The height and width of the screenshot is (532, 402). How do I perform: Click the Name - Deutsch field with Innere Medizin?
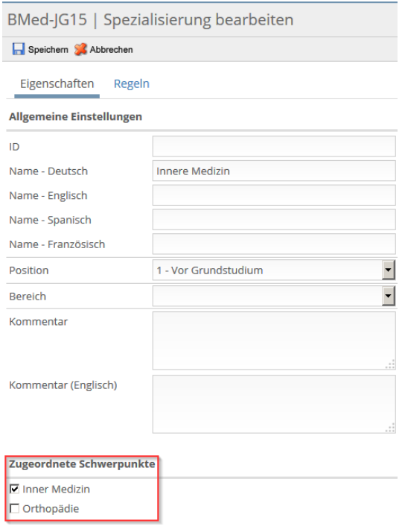pos(274,171)
